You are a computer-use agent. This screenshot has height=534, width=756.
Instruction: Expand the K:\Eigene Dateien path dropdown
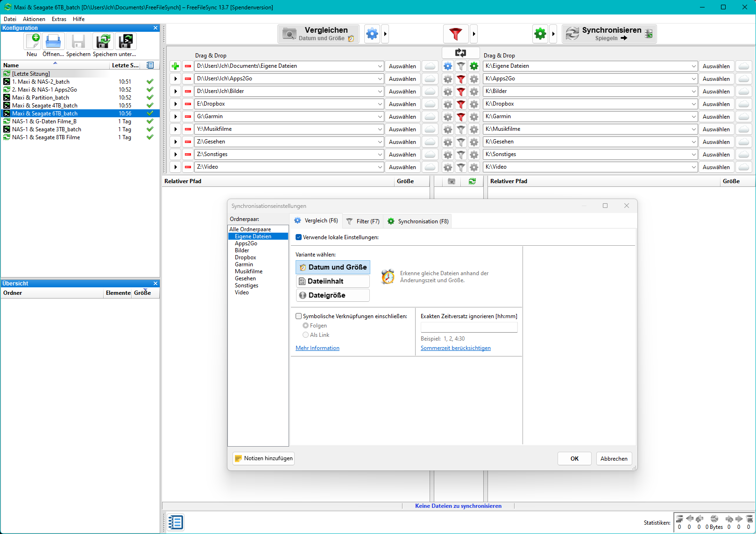pyautogui.click(x=693, y=66)
